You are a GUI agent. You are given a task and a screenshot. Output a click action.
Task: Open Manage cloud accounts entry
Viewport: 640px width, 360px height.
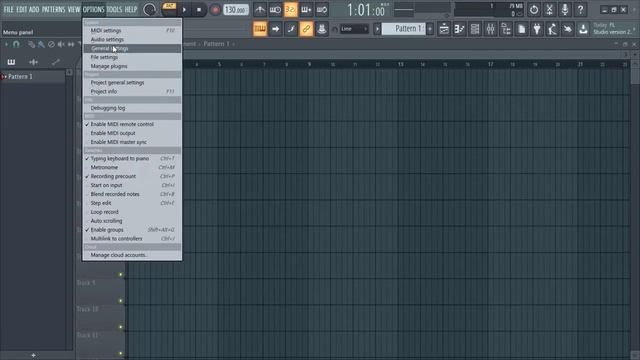point(132,255)
